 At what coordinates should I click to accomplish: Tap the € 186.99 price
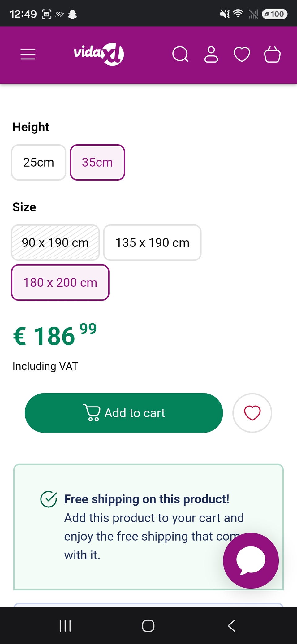click(55, 335)
